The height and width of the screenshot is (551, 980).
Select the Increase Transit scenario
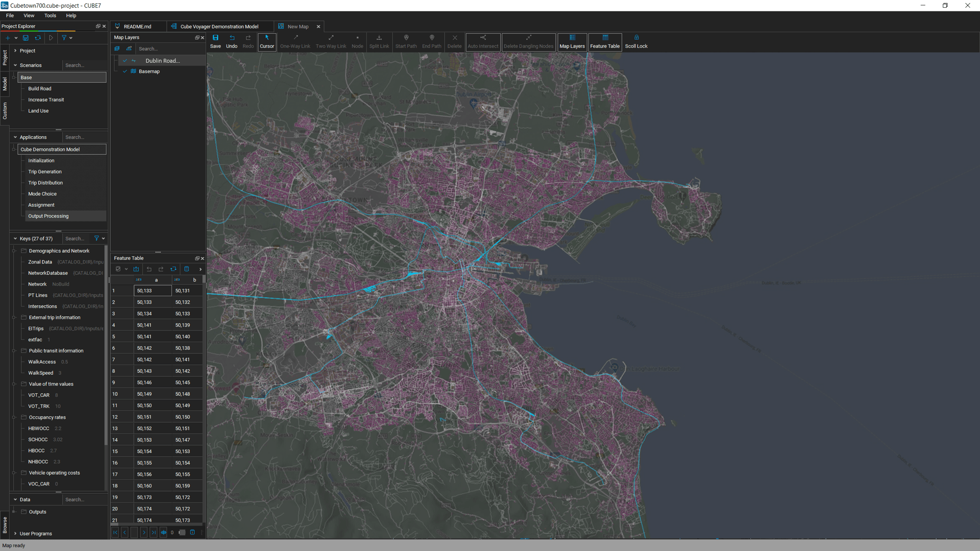pyautogui.click(x=46, y=100)
